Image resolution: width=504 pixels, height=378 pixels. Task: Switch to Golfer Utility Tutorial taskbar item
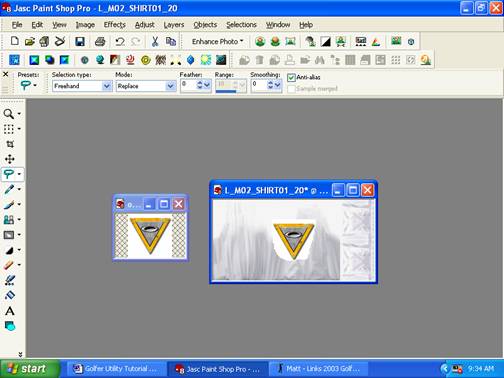point(116,369)
